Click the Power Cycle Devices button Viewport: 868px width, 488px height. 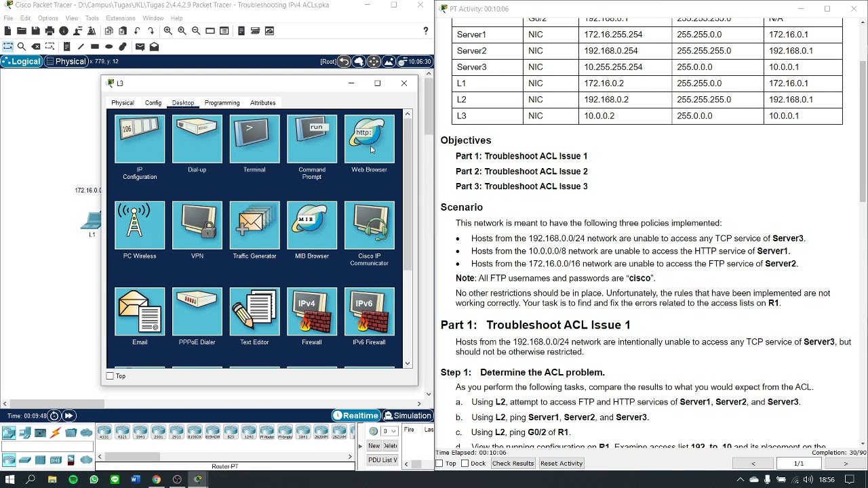[54, 415]
